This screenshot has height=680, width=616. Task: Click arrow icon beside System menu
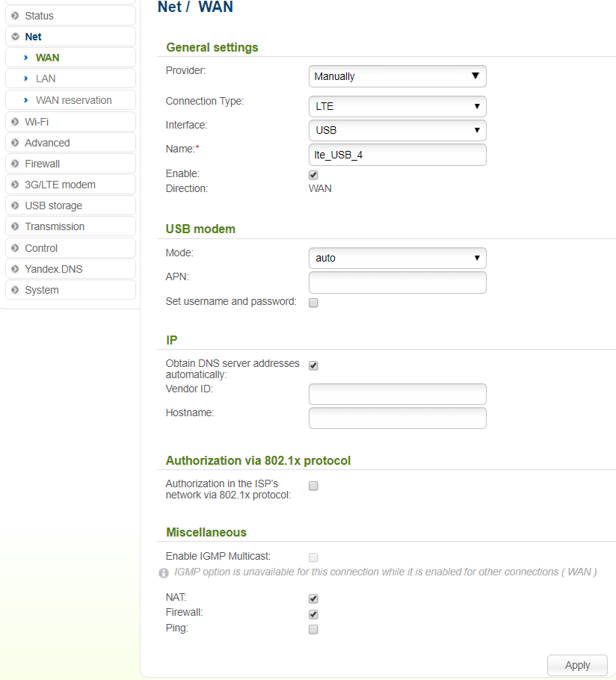[x=15, y=290]
